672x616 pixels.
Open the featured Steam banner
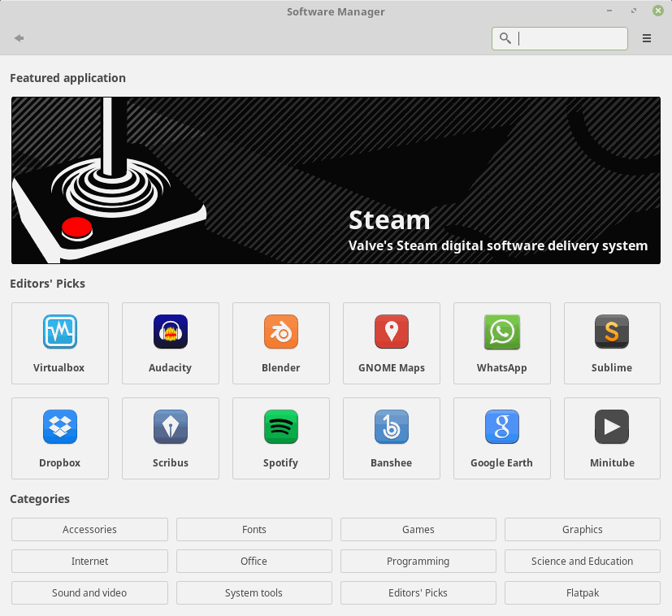coord(336,179)
